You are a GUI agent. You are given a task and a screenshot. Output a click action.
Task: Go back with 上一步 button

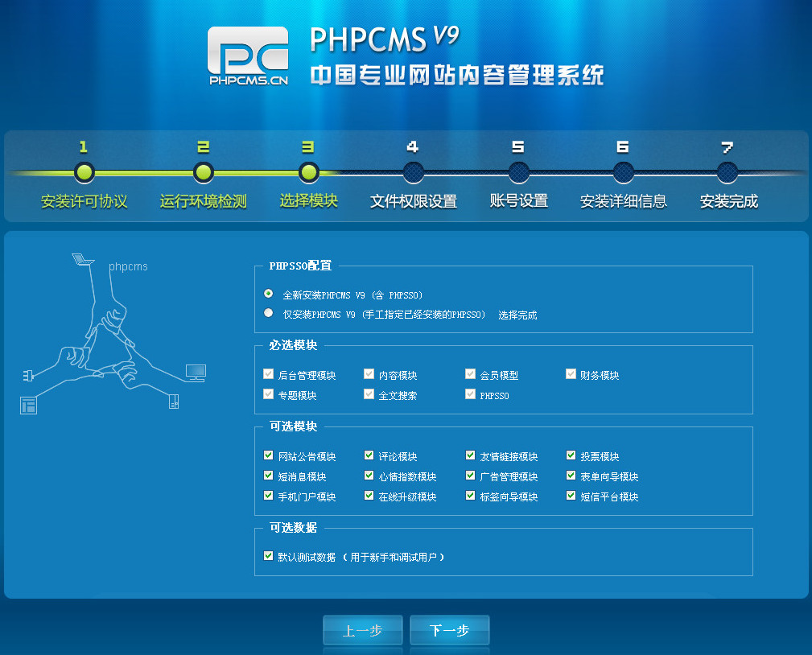click(362, 630)
